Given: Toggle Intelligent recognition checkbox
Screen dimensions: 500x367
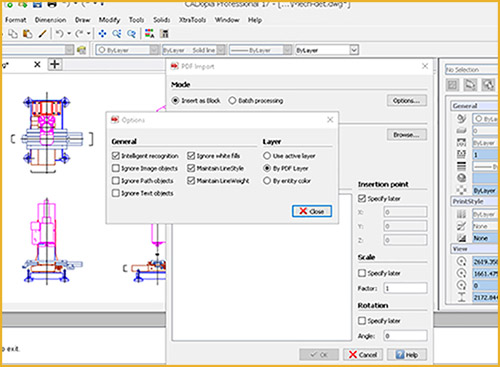Looking at the screenshot, I should (x=116, y=156).
